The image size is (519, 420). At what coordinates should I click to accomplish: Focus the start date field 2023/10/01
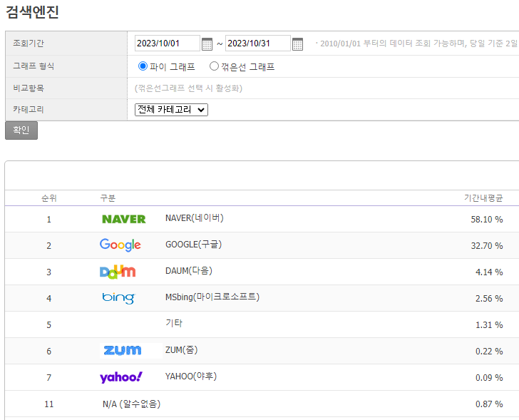(x=167, y=43)
